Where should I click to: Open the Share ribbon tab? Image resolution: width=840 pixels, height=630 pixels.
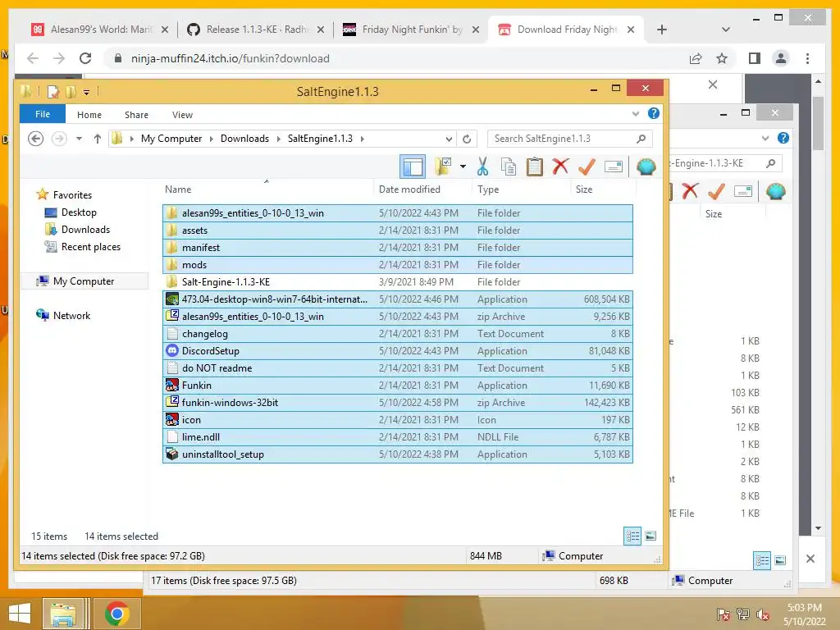(137, 115)
